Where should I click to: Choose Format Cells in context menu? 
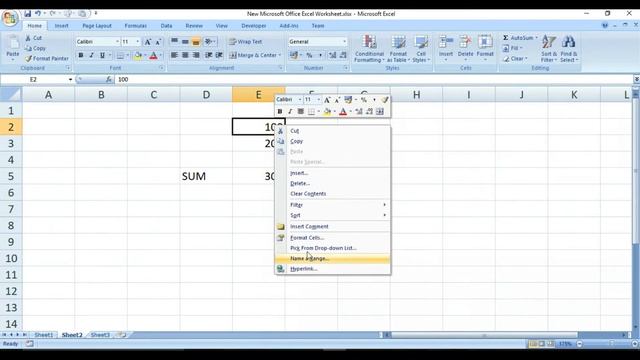click(333, 238)
